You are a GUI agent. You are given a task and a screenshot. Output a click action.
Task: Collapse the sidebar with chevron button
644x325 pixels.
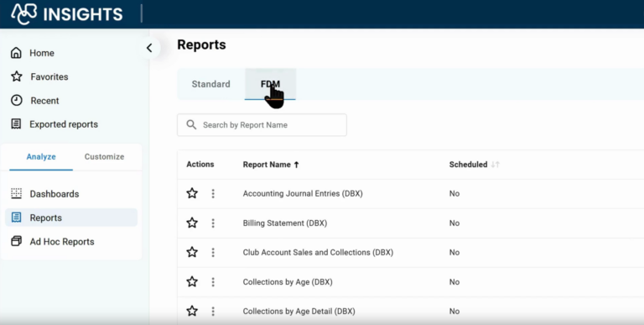coord(149,48)
